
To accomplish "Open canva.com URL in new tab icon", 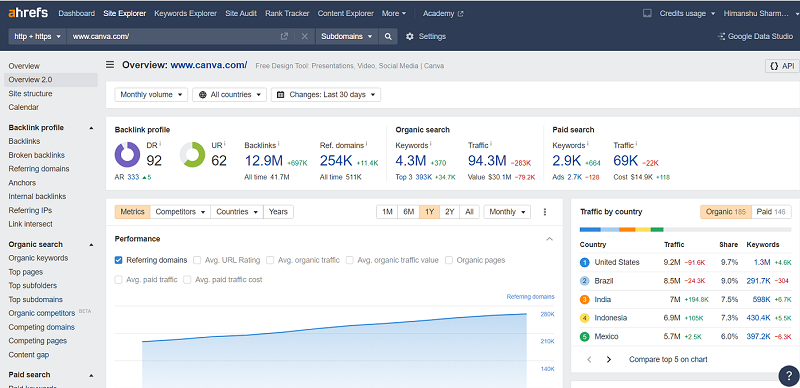I will [x=284, y=36].
